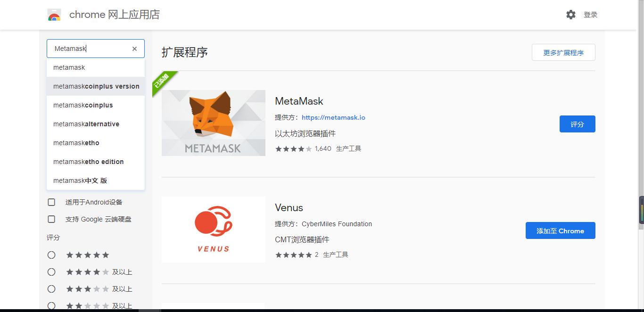Screen dimensions: 644x312
Task: Enable the Android devices checkbox
Action: coord(51,202)
